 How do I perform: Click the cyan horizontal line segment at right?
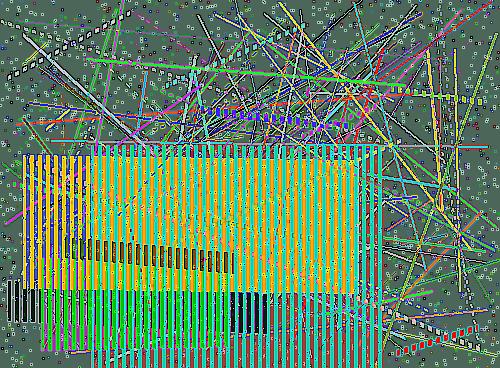coord(473,146)
